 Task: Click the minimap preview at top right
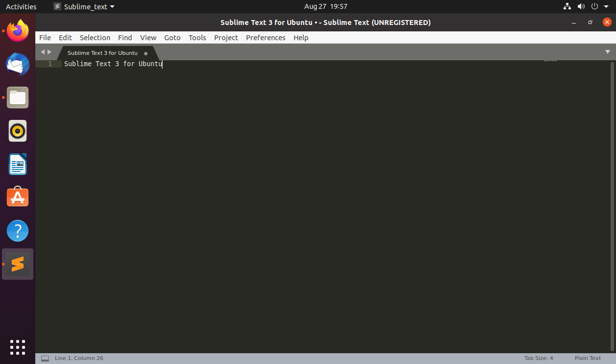tap(550, 61)
